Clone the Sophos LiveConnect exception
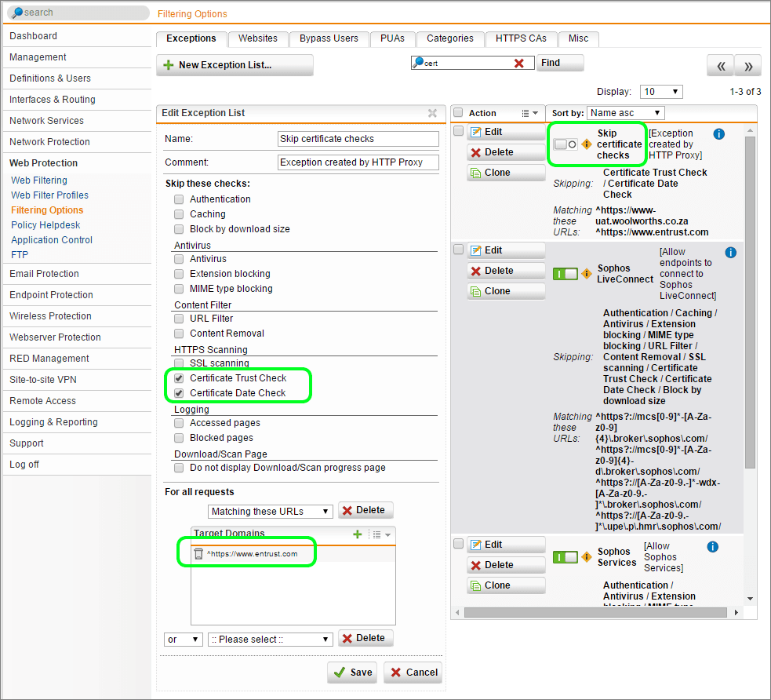Screen dimensions: 771x700 (x=506, y=291)
